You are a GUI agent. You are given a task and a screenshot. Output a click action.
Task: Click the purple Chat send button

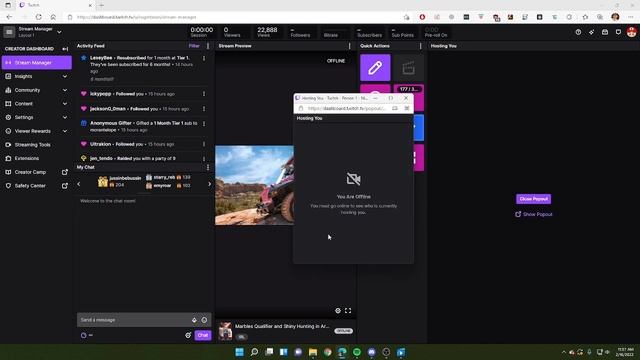203,335
